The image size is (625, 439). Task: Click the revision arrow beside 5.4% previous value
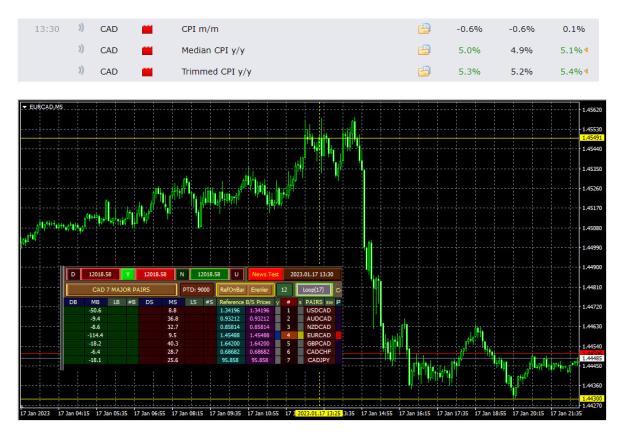586,72
